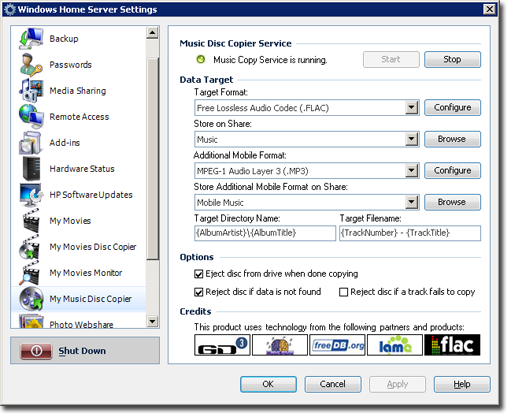The image size is (510, 416).
Task: Select Passwords in the settings list
Action: point(79,65)
